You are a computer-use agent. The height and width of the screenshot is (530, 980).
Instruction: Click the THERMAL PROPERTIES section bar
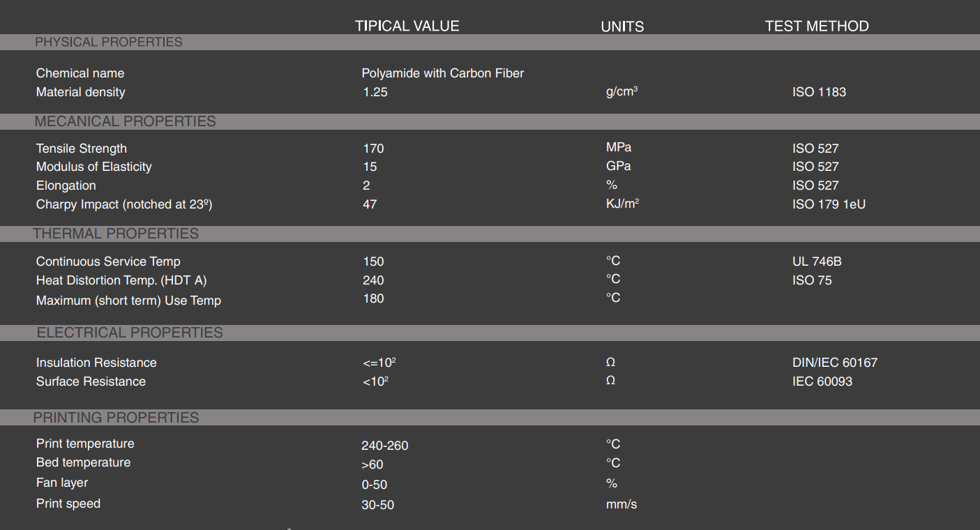click(116, 234)
